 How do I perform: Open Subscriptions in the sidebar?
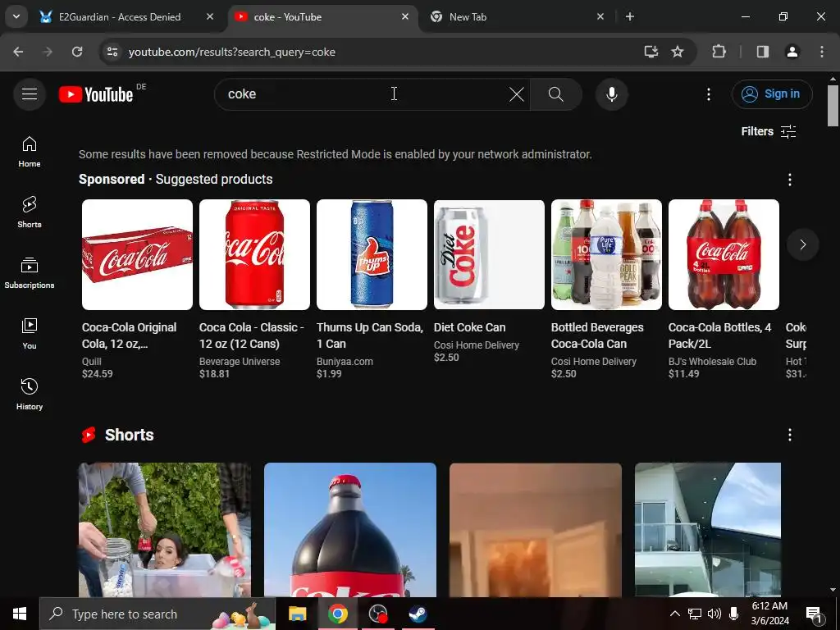point(30,273)
